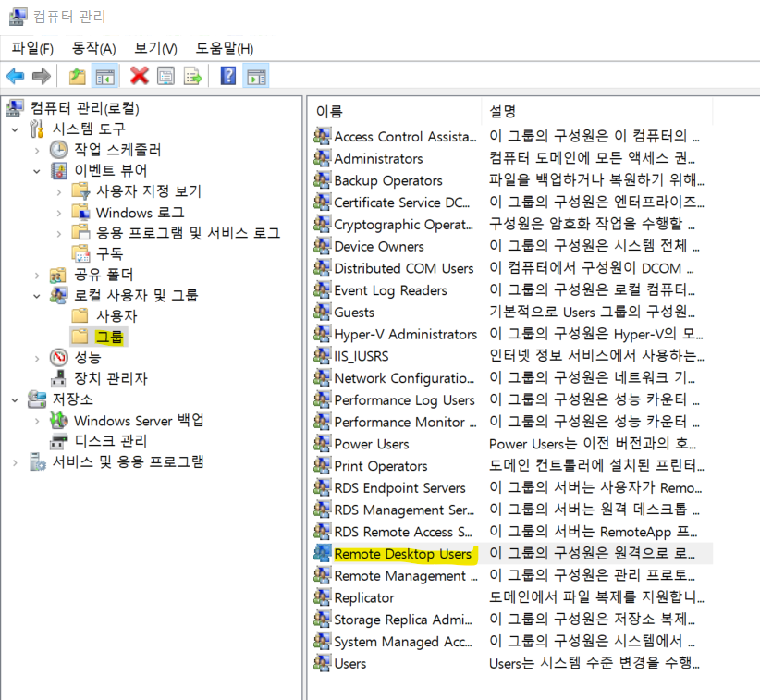Expand 서비스 및 응용 프로그램 node
Viewport: 760px width, 700px height.
click(x=15, y=463)
